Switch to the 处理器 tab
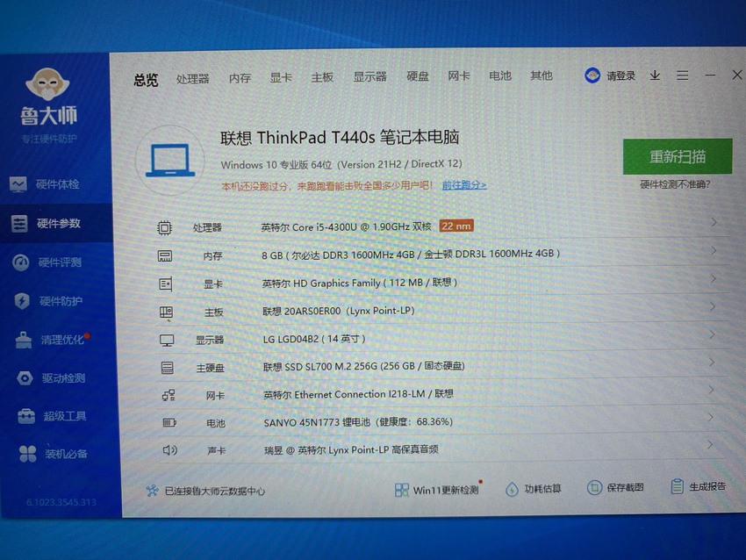746x560 pixels. 193,78
